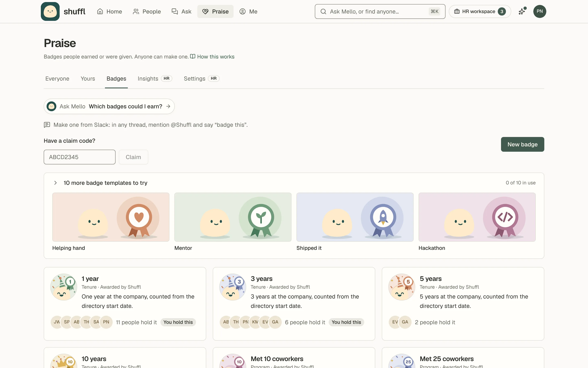This screenshot has width=588, height=368.
Task: Switch to the Yours tab
Action: [x=88, y=79]
